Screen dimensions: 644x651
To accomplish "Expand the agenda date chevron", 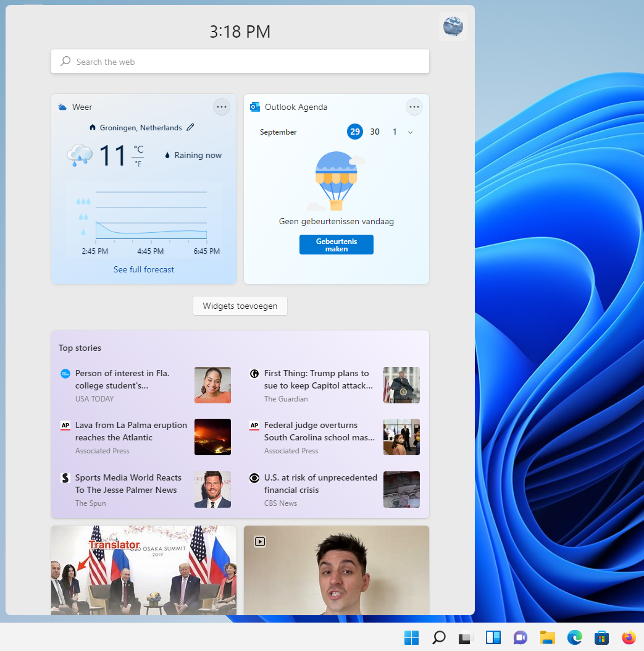I will pos(411,132).
